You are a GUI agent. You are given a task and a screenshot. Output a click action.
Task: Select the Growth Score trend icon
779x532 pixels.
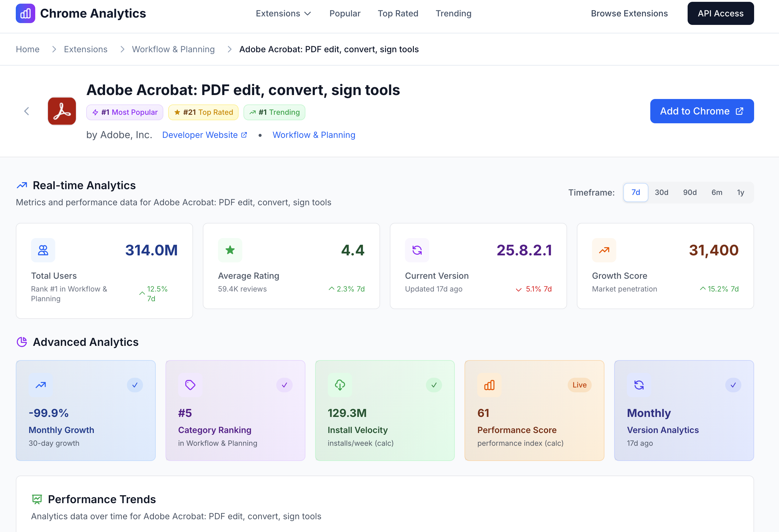pyautogui.click(x=604, y=250)
